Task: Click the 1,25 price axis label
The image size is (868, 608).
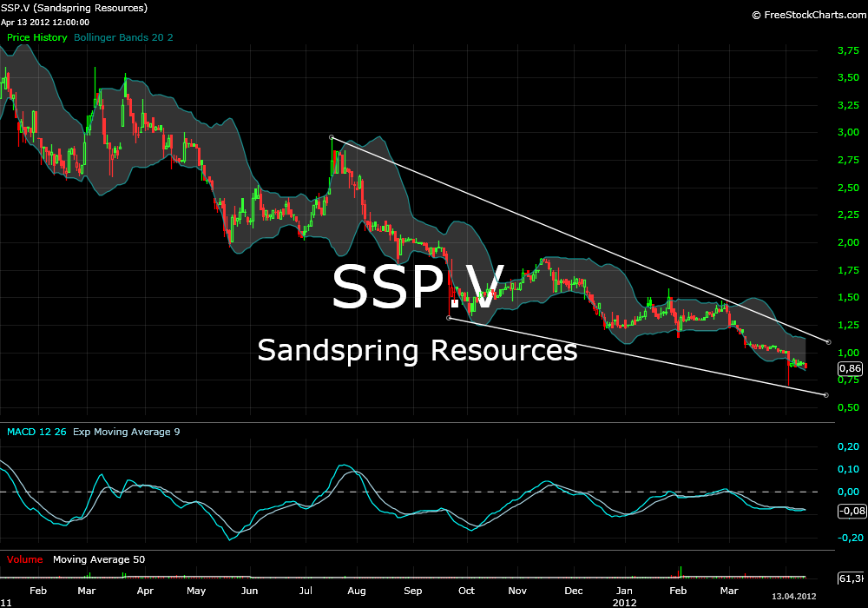Action: point(849,326)
